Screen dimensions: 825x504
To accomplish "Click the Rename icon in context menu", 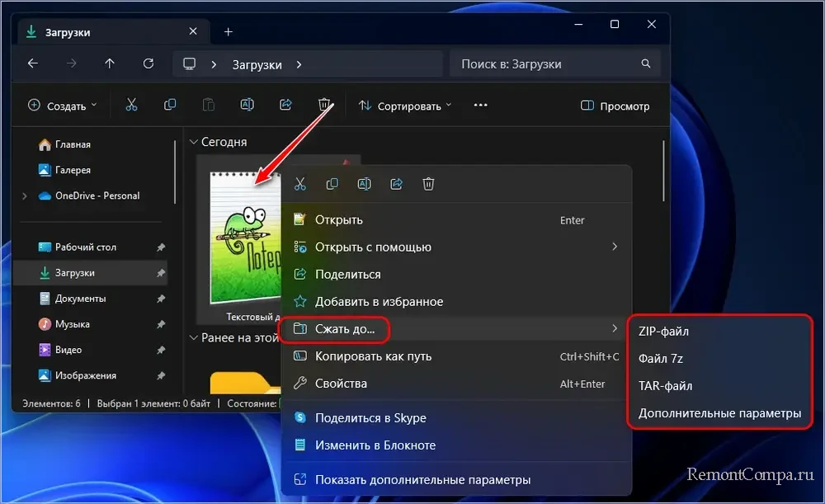I will [x=364, y=184].
